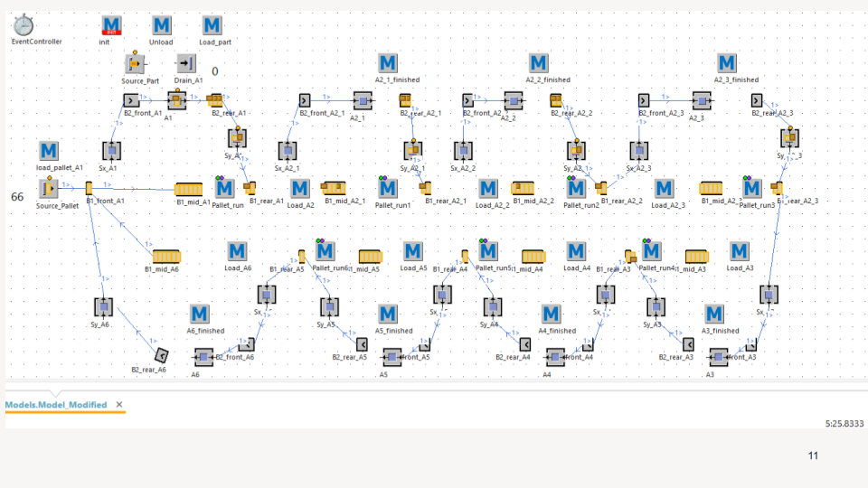
Task: Select the Sy_A5 station icon
Action: pyautogui.click(x=329, y=307)
